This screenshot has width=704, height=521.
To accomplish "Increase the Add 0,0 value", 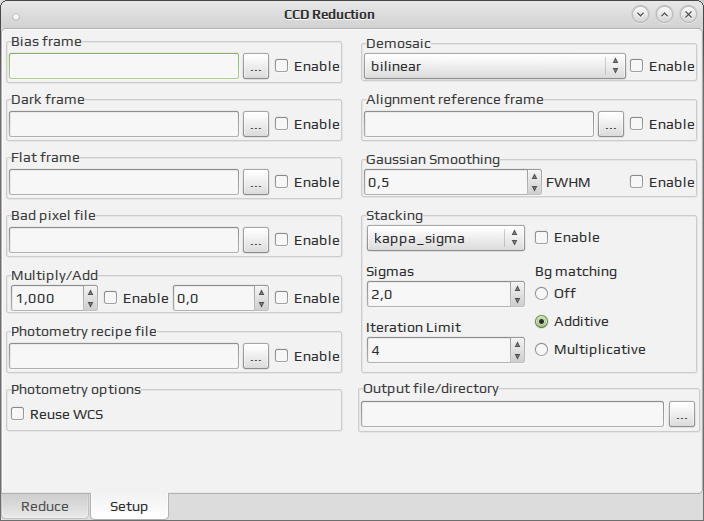I will [x=261, y=292].
